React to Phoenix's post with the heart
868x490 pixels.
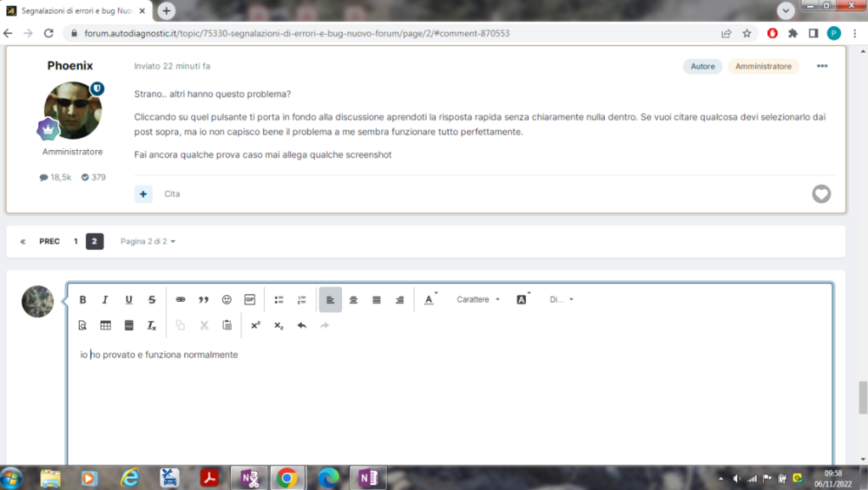click(821, 194)
